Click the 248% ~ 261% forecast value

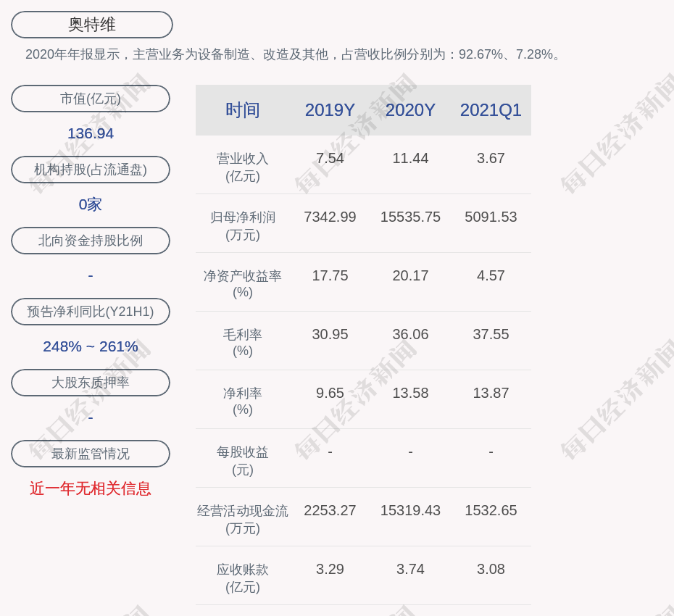(x=91, y=346)
